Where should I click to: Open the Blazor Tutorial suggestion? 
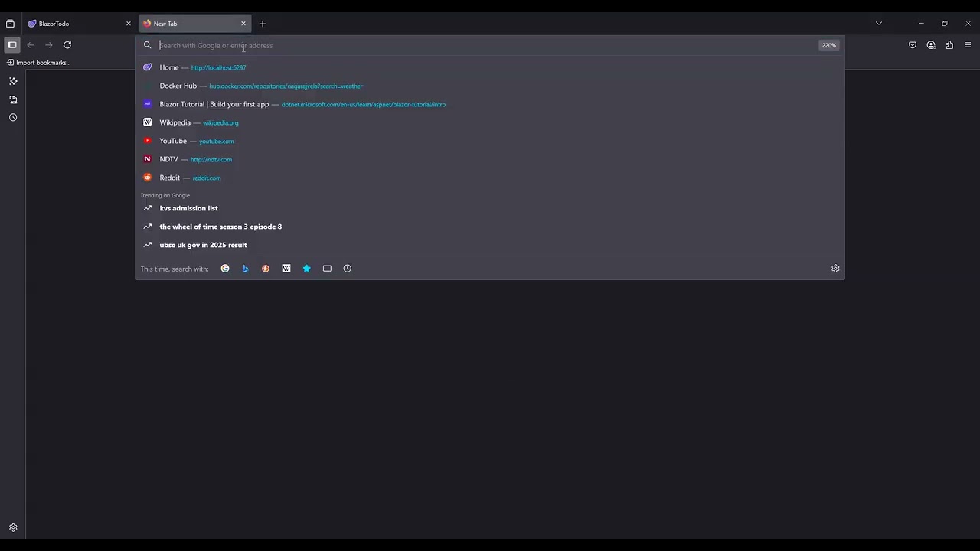click(490, 104)
